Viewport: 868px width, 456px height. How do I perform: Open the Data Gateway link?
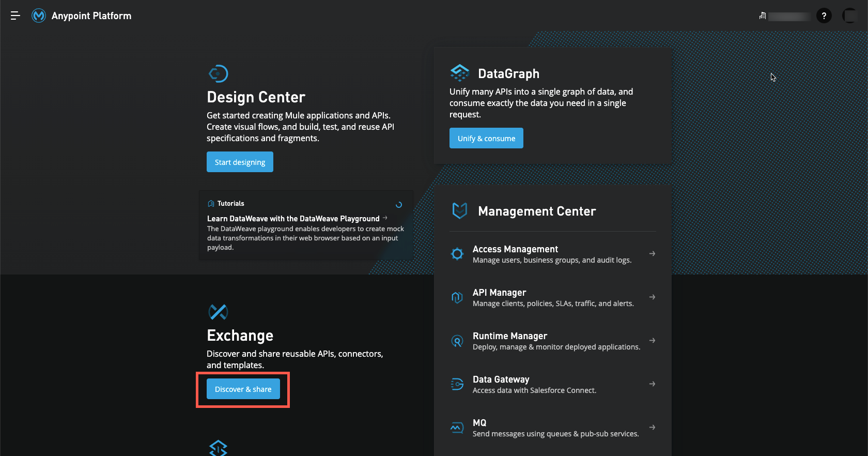[501, 379]
